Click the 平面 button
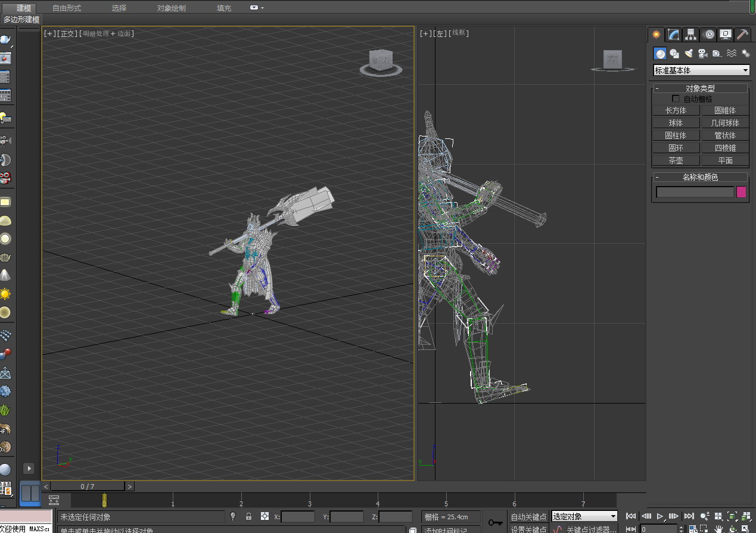756x533 pixels. [725, 160]
